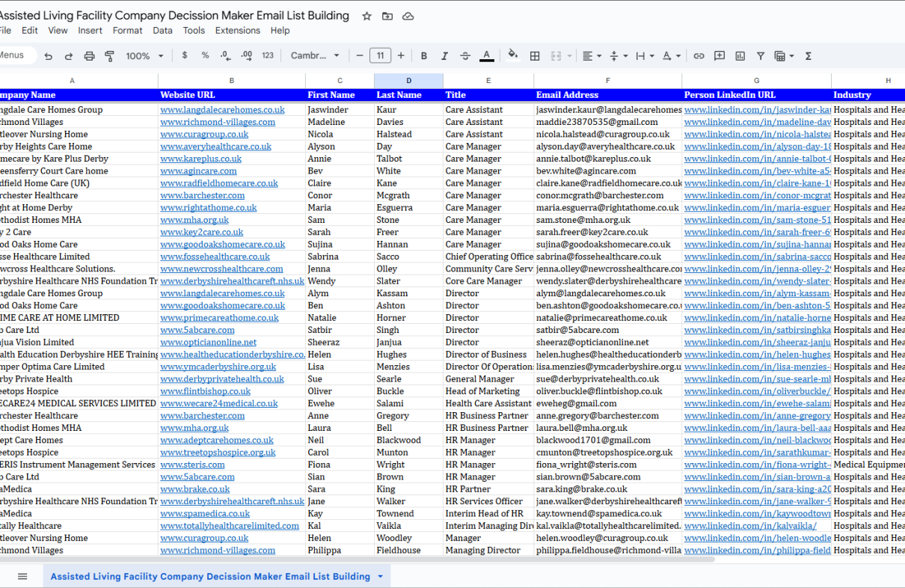Open the www.langdalecarehomes.co.uk link in Jaswinder's row
905x588 pixels.
tap(222, 110)
